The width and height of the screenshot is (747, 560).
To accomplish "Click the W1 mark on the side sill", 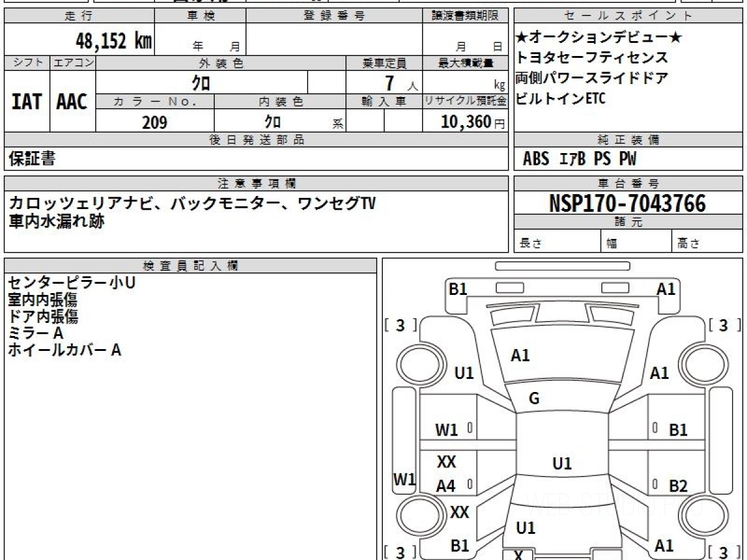I will (404, 479).
